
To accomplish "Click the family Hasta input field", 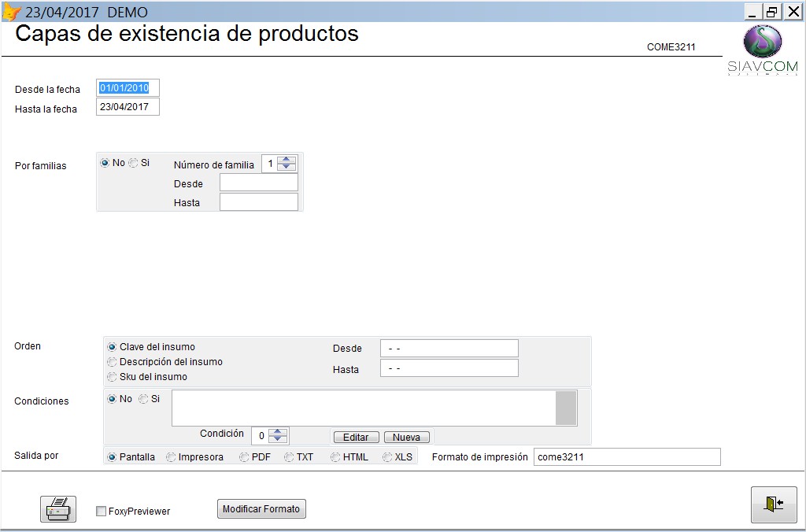I will click(258, 201).
